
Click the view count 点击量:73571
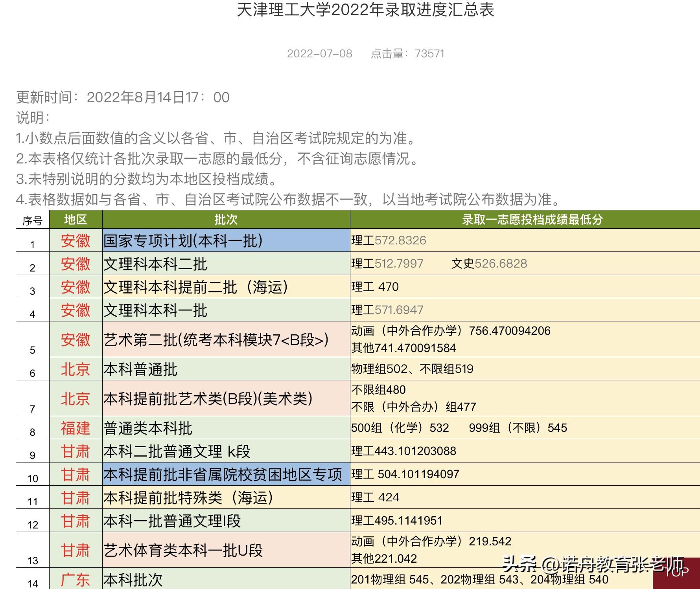click(408, 53)
